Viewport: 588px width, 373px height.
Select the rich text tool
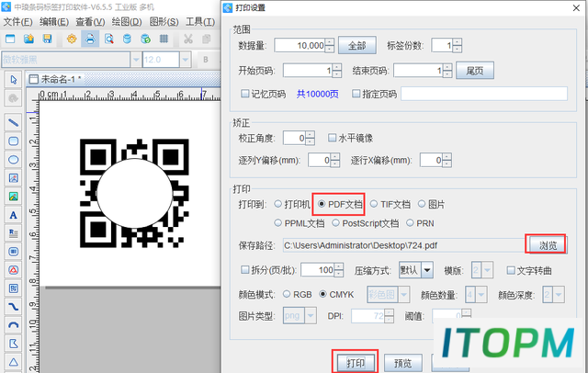(x=14, y=233)
